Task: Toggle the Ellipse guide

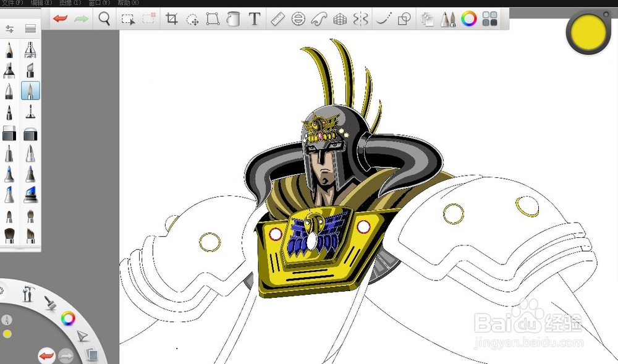Action: tap(298, 19)
